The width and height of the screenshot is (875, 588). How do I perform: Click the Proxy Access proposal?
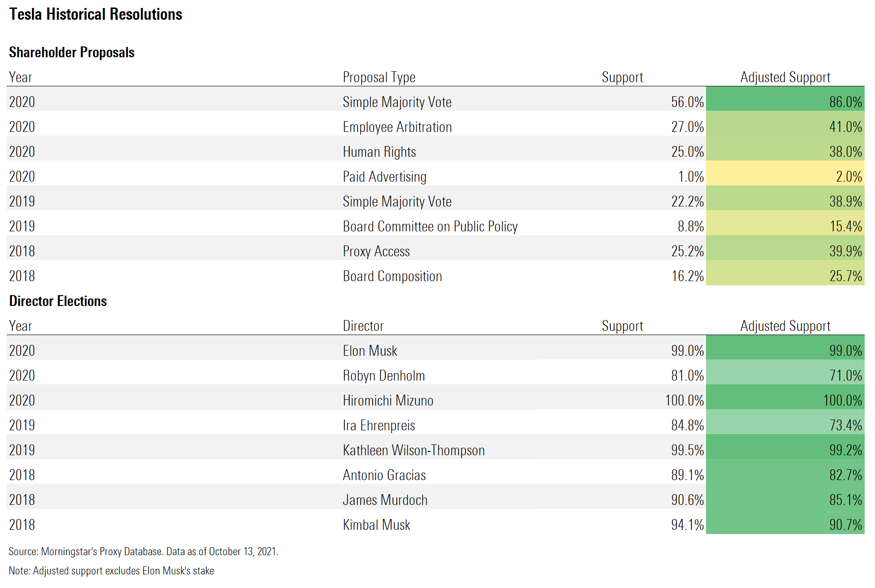coord(376,252)
